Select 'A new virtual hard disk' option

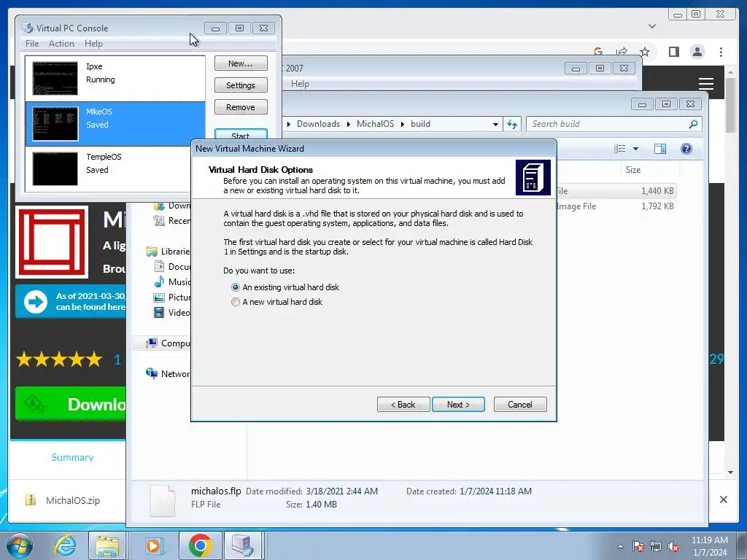(x=276, y=302)
